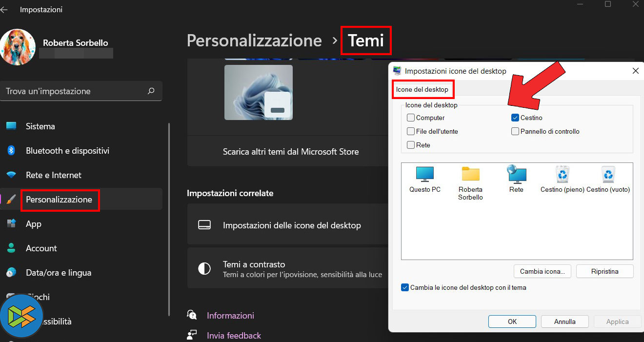Confirm with the OK button
The width and height of the screenshot is (644, 342).
tap(512, 322)
